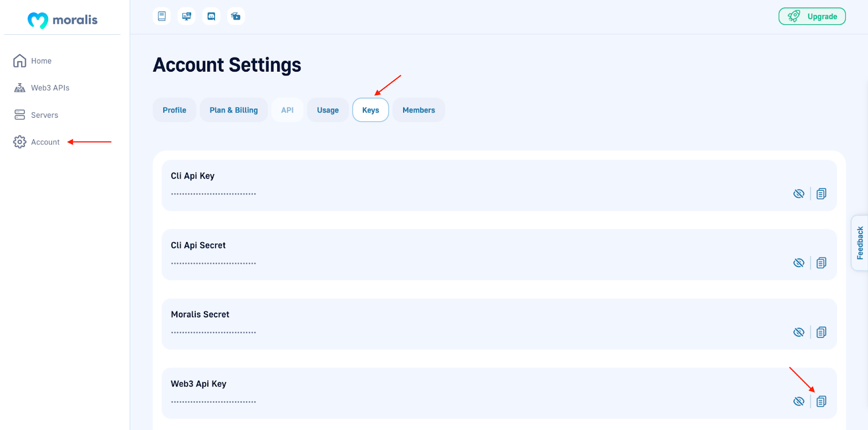The width and height of the screenshot is (868, 430).
Task: Switch to the Plan & Billing tab
Action: [x=234, y=110]
